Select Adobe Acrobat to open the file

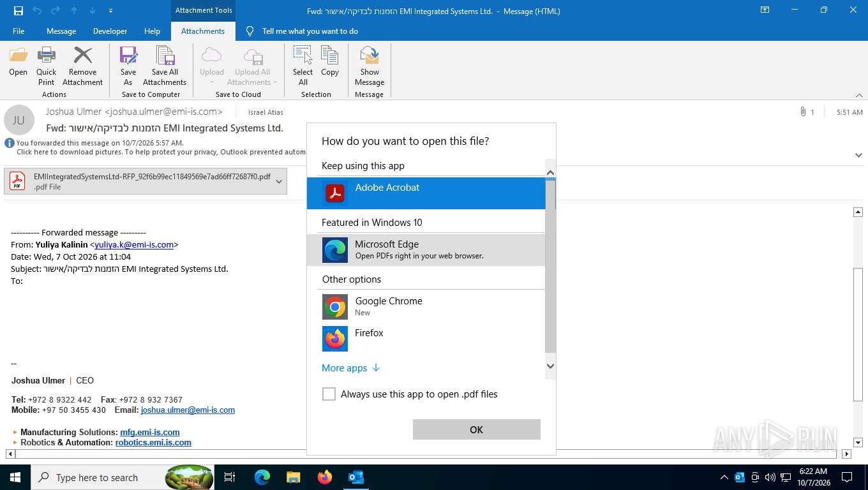426,193
